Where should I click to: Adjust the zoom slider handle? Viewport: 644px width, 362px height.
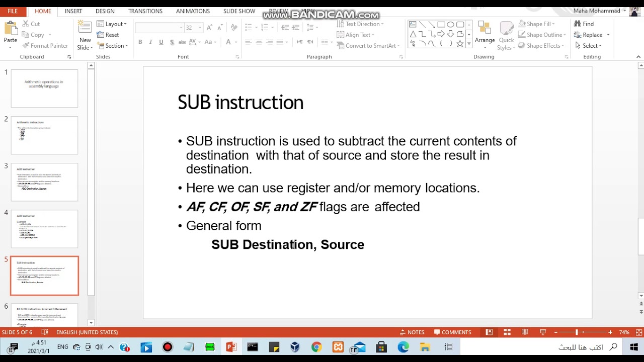click(577, 332)
